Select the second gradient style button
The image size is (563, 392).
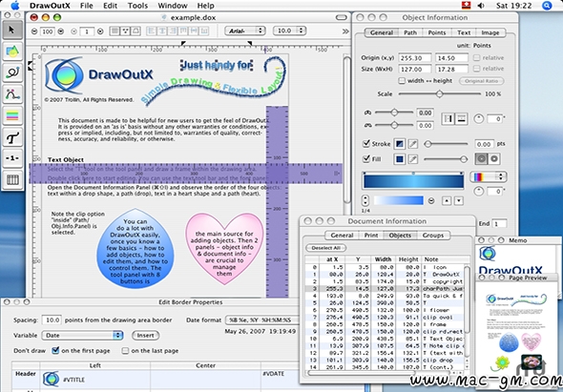pos(494,158)
